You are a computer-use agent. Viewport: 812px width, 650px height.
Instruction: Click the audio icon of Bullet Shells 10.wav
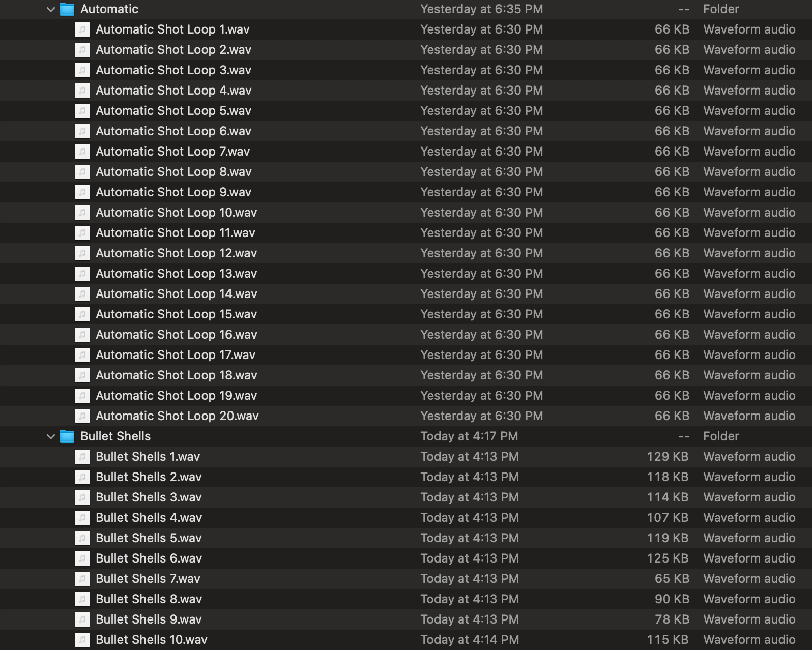point(82,640)
